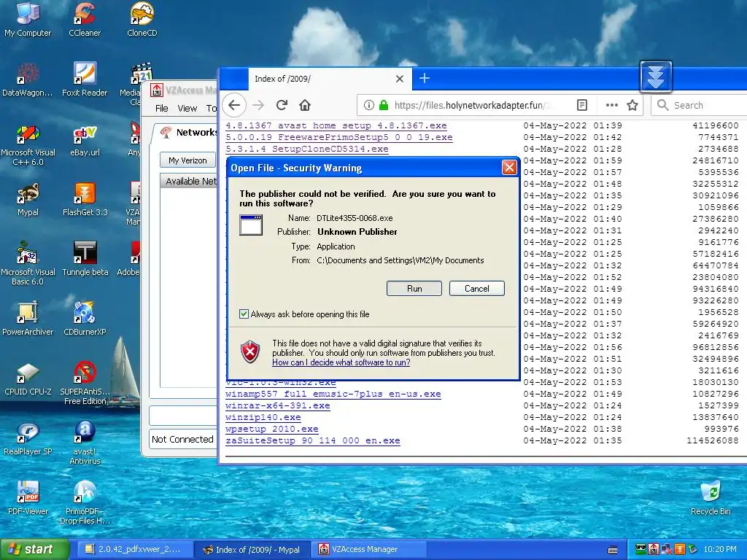
Task: Close the Index of /2009/ tab
Action: coord(400,79)
